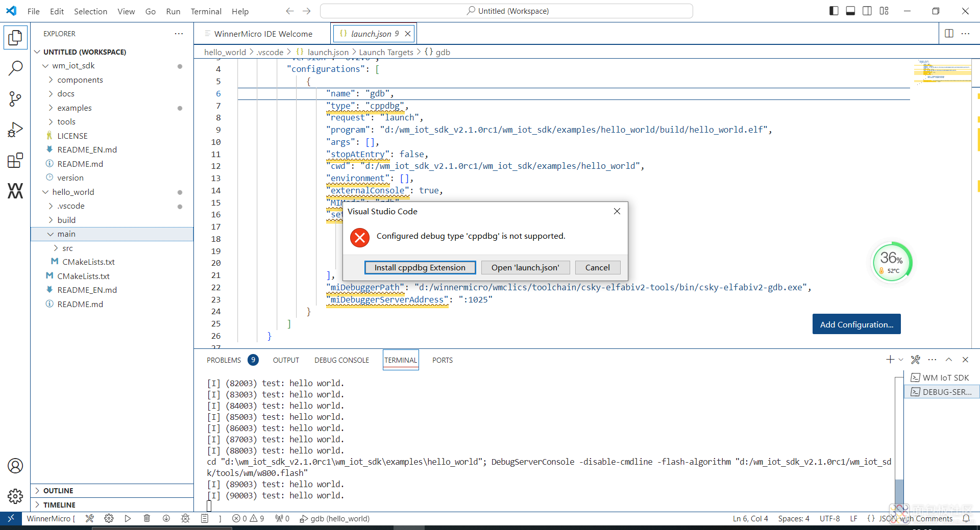The width and height of the screenshot is (980, 530).
Task: Click the play/run icon in status bar
Action: 128,518
